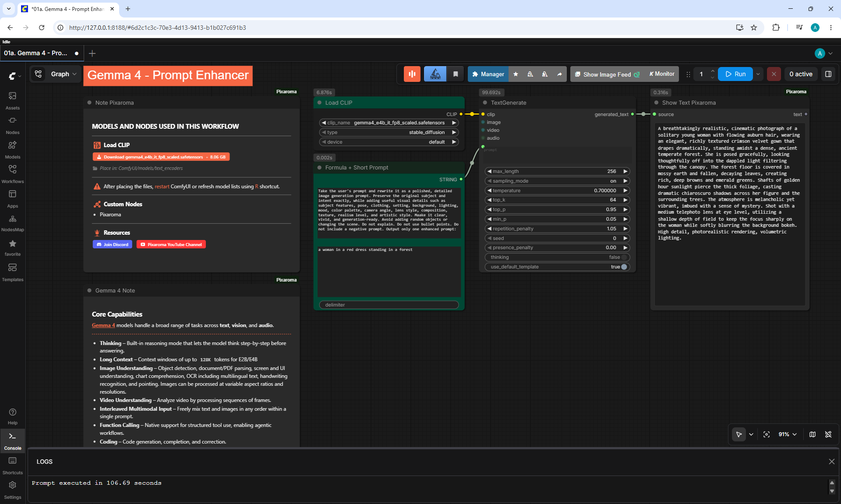Open the Pixaroma YouTube Channel link
The width and height of the screenshot is (841, 504).
(x=171, y=244)
